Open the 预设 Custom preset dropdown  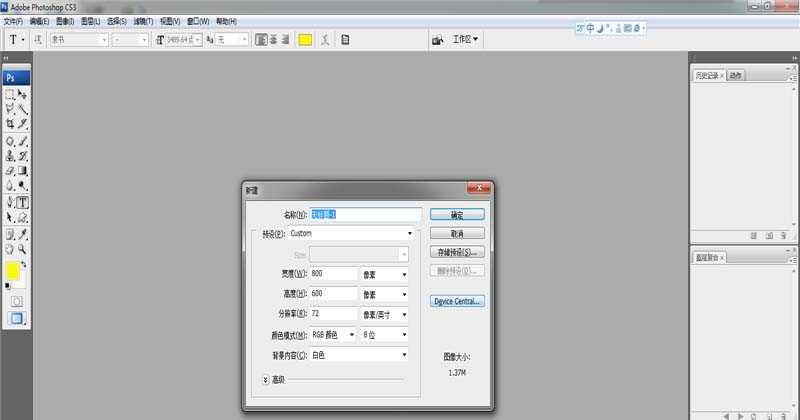350,234
